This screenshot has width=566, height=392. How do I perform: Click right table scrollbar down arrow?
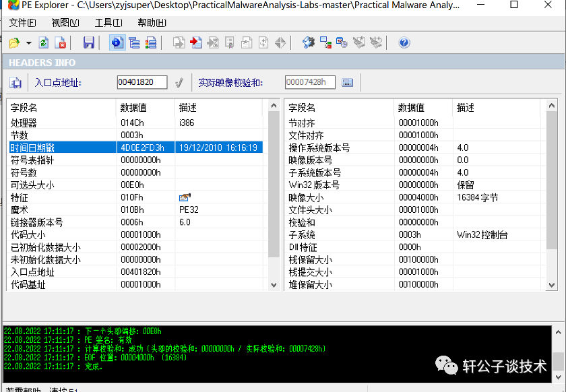[x=552, y=285]
